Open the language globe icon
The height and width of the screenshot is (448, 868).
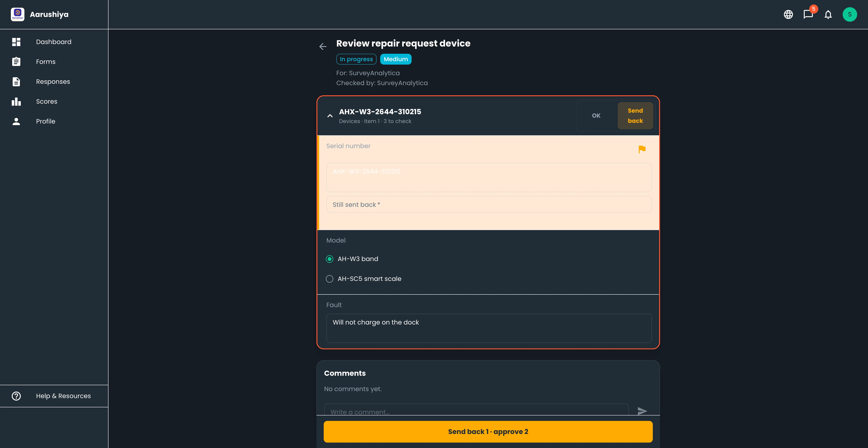point(788,14)
